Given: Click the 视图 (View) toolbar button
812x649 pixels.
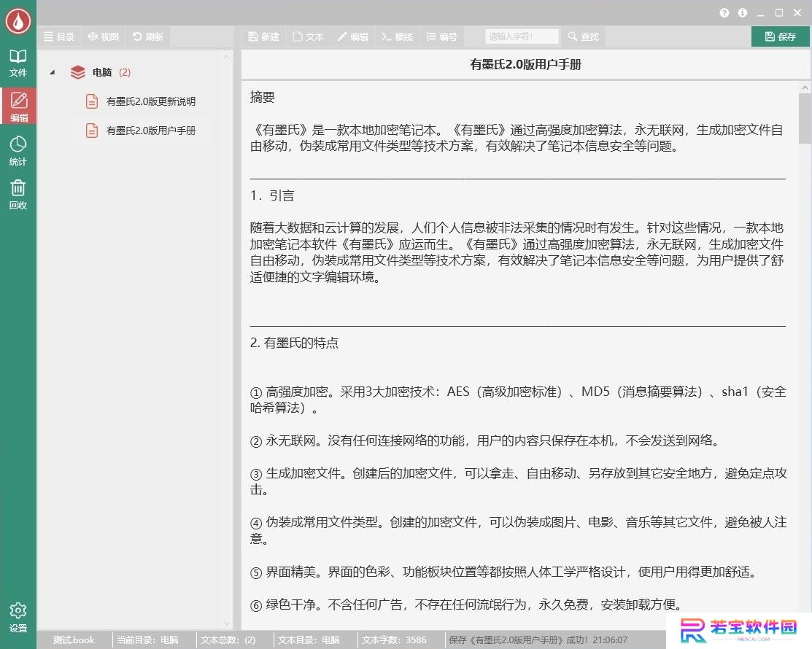Looking at the screenshot, I should tap(104, 36).
